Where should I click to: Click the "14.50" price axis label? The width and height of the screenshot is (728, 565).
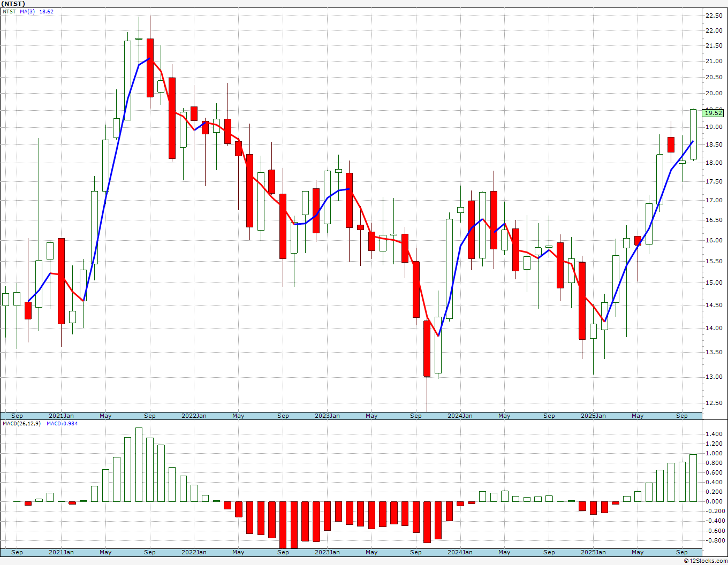(x=714, y=305)
